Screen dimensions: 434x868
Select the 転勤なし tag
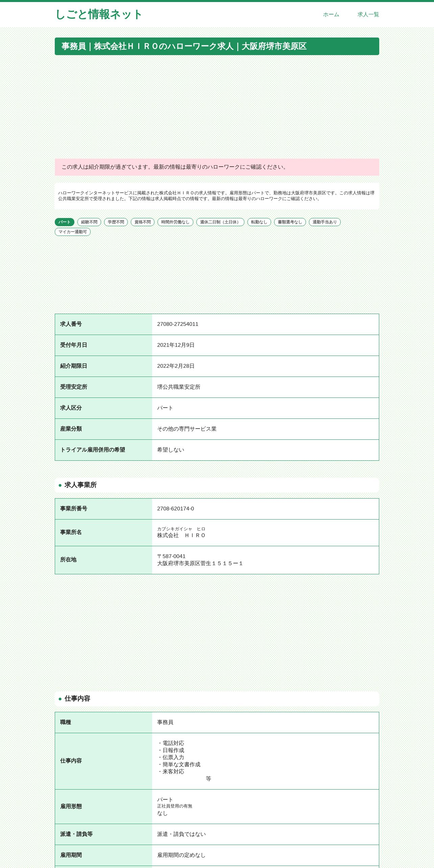(x=259, y=222)
